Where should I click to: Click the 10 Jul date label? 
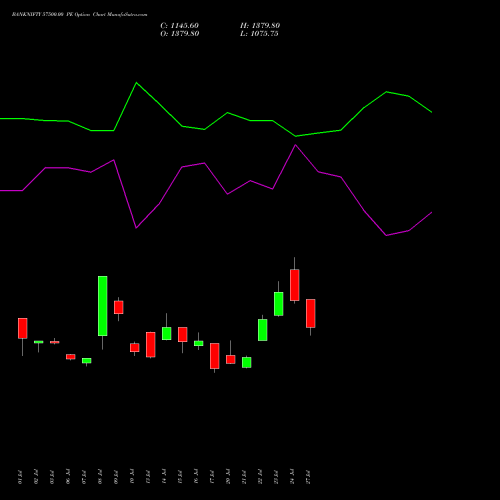pyautogui.click(x=132, y=477)
